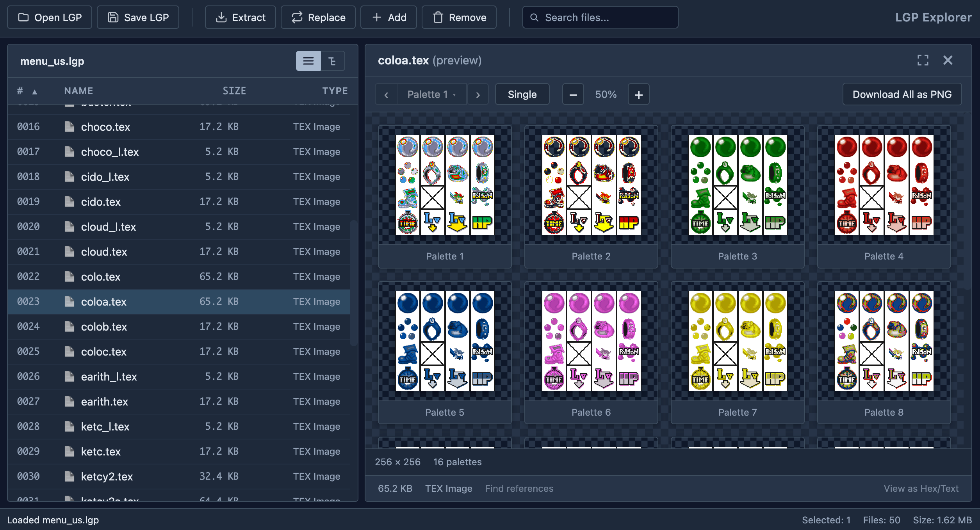Select the Palette 1 thumbnail

(x=445, y=197)
